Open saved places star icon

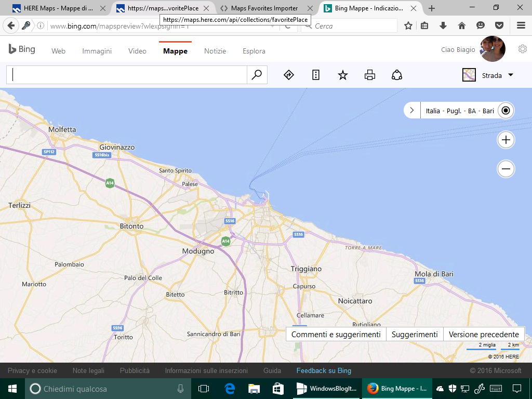click(343, 75)
